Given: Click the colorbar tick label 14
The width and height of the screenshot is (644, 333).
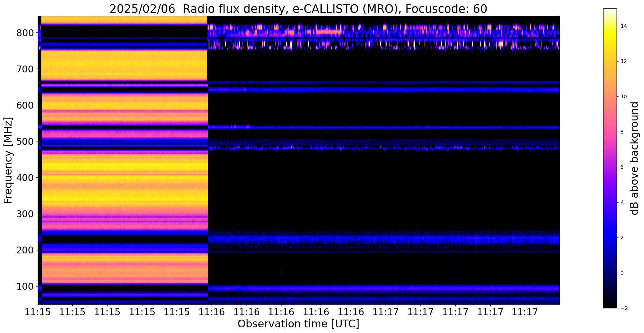Looking at the screenshot, I should (624, 26).
